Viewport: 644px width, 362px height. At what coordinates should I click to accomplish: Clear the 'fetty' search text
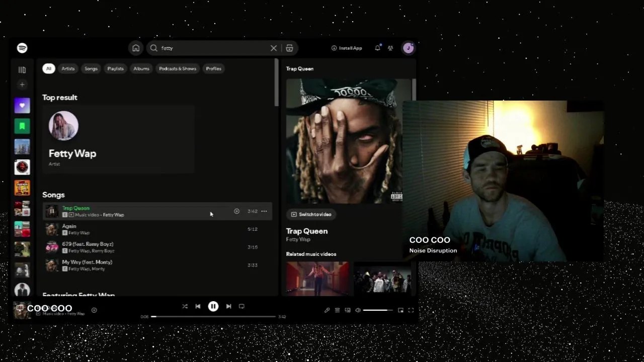[274, 48]
